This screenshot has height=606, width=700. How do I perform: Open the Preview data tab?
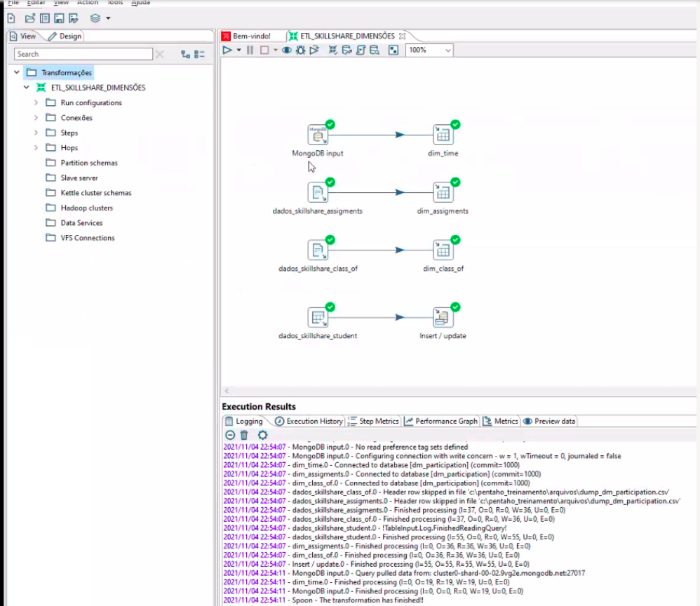point(549,421)
